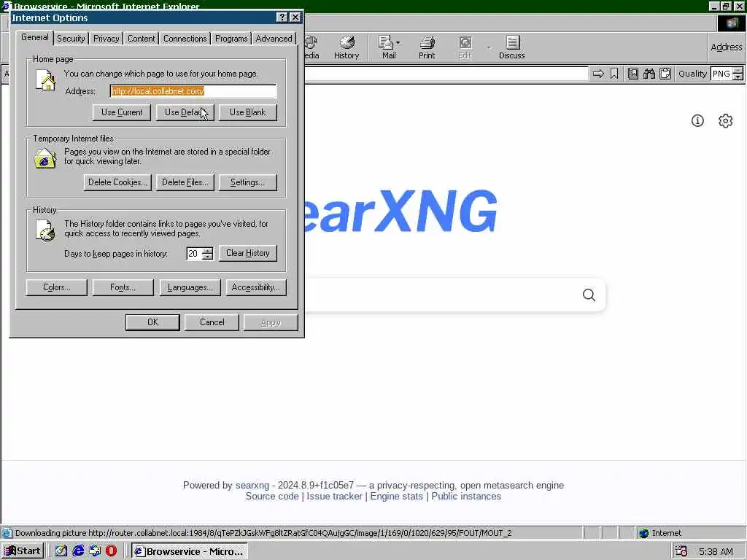The height and width of the screenshot is (560, 747).
Task: Switch to the Security tab
Action: coord(71,39)
